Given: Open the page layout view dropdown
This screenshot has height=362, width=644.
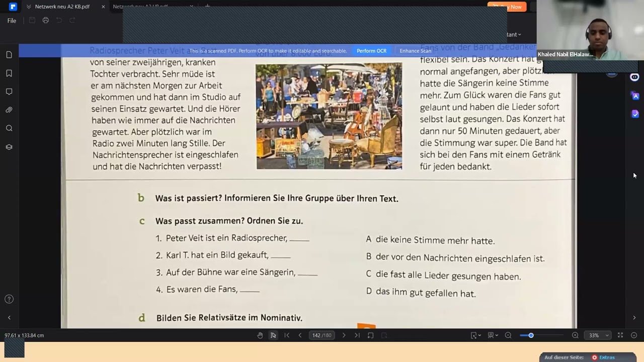Looking at the screenshot, I should (x=493, y=335).
